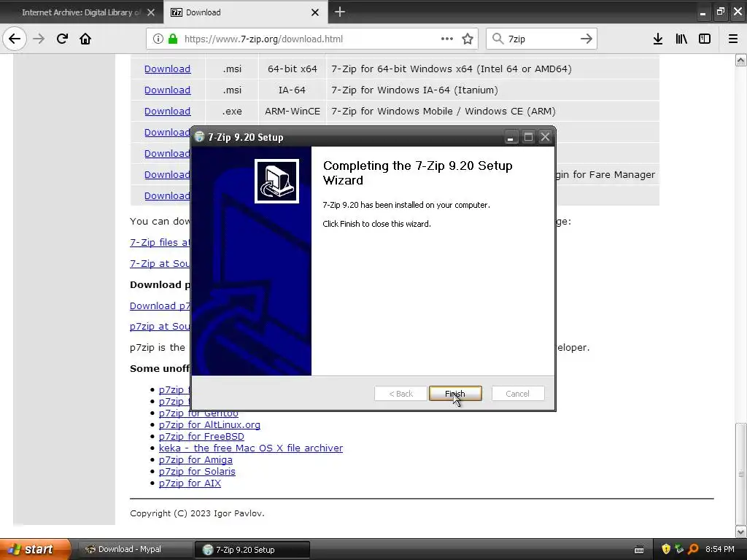Open p7zip for Amiga link
Viewport: 747px width, 560px height.
pos(196,459)
